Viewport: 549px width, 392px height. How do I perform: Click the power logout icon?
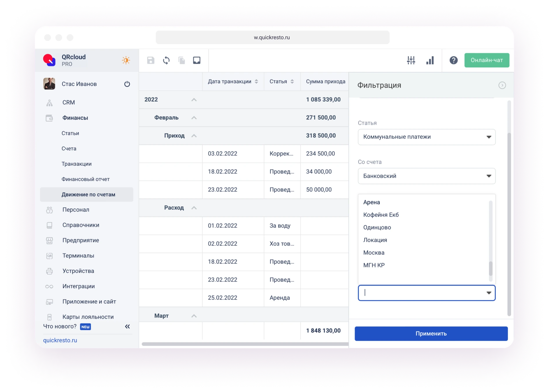[127, 84]
